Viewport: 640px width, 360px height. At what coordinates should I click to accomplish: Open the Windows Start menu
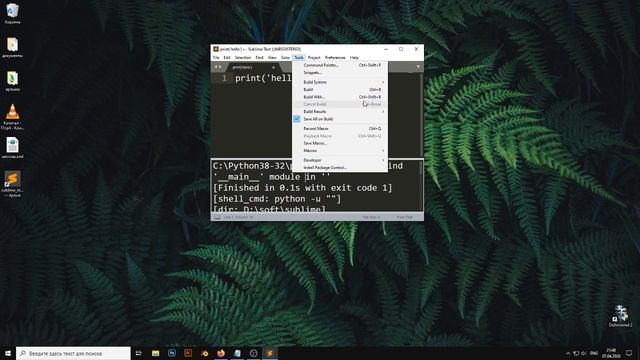8,353
